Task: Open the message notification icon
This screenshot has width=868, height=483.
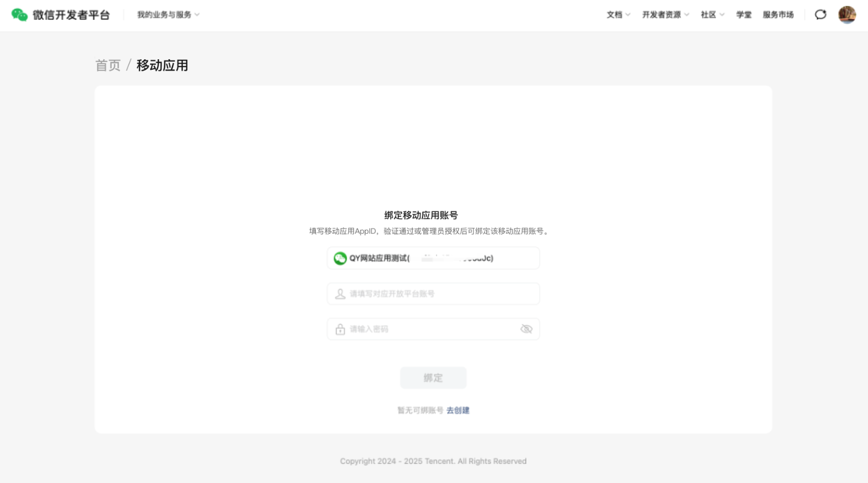Action: point(820,15)
